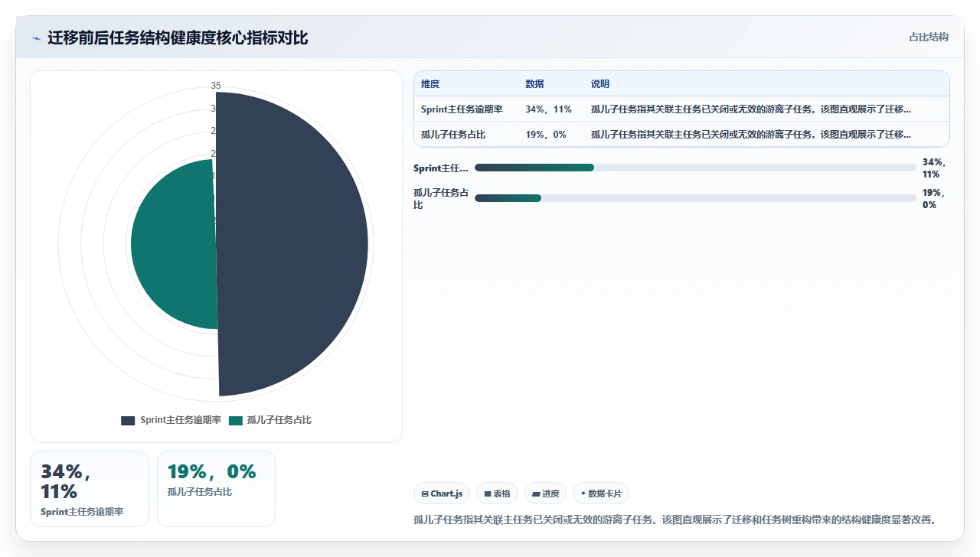
Task: Click the Chart.js chip
Action: click(x=442, y=493)
